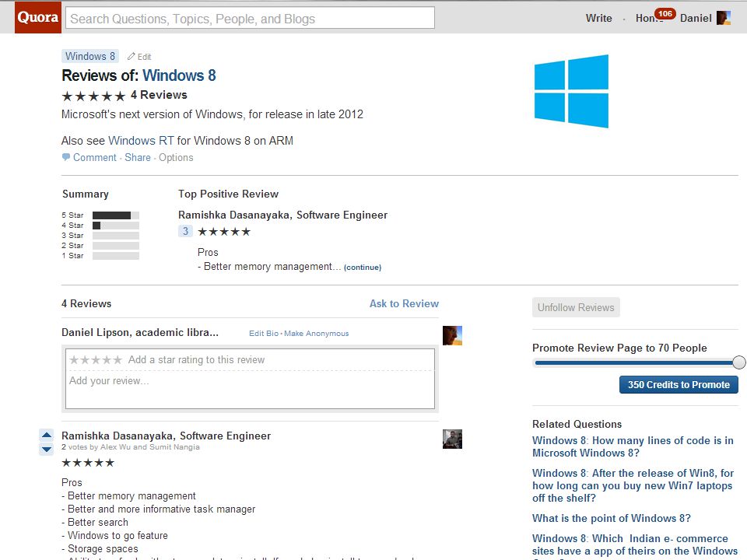Open the Windows RT link
Image resolution: width=747 pixels, height=560 pixels.
(141, 141)
